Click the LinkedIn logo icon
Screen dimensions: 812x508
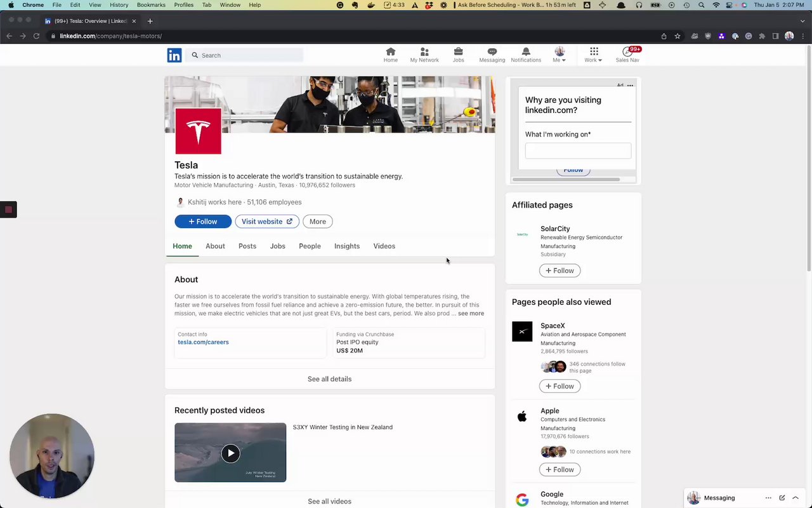(x=174, y=55)
